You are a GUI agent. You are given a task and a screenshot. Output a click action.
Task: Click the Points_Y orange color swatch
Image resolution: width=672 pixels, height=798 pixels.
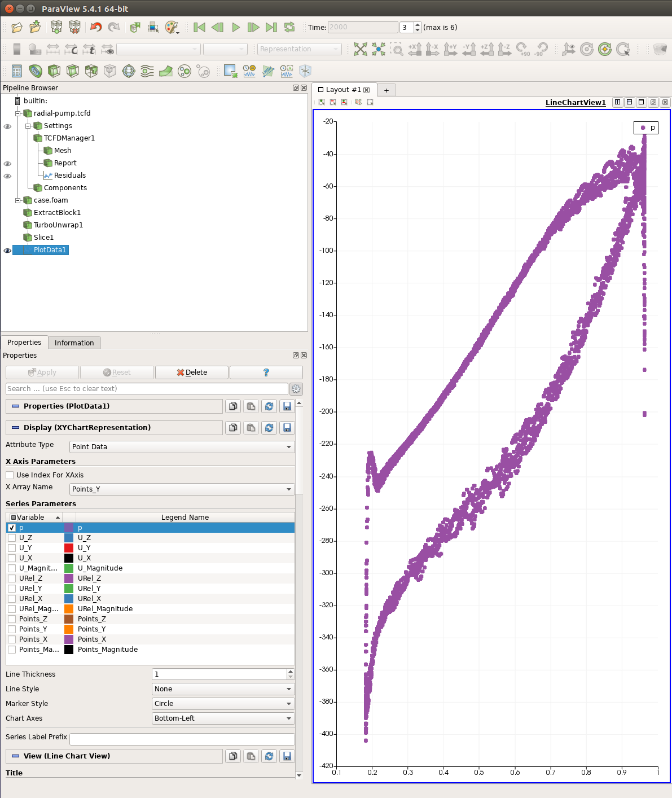click(x=69, y=629)
